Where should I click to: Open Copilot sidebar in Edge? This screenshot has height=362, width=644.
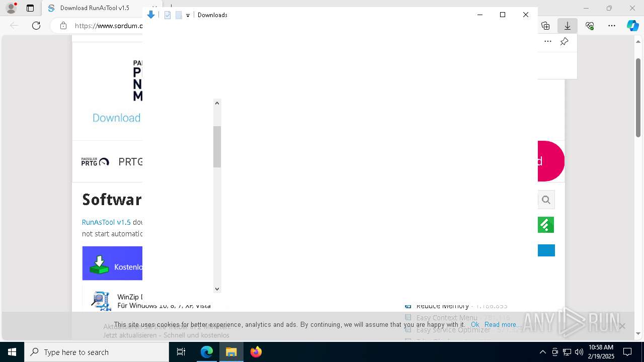pyautogui.click(x=632, y=26)
